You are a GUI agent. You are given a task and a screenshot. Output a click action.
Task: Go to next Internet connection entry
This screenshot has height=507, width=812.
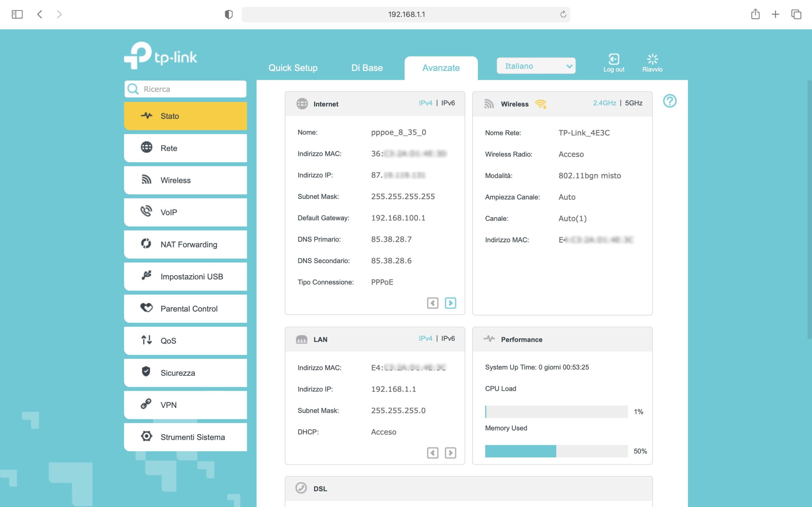(450, 303)
